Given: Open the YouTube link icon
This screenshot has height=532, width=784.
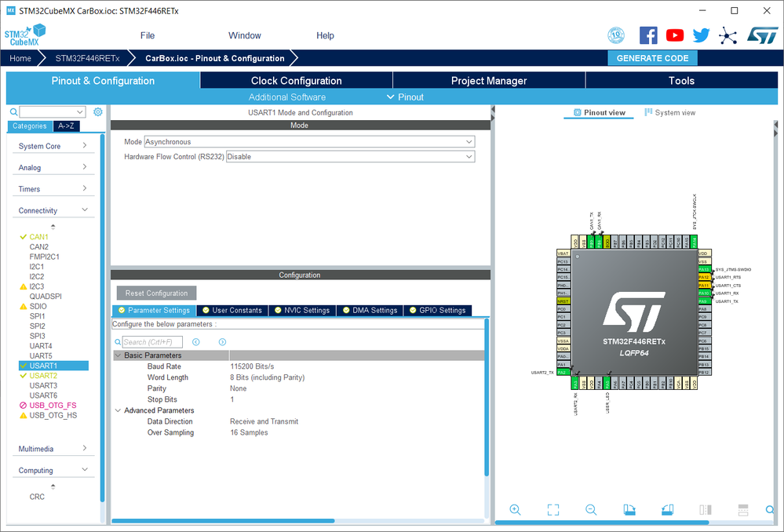Looking at the screenshot, I should (675, 35).
